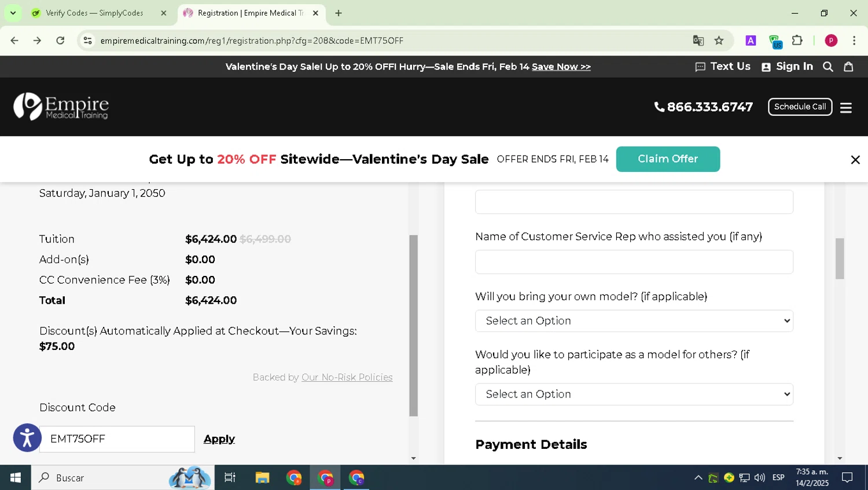
Task: Click the Buscar taskbar search box
Action: click(123, 478)
